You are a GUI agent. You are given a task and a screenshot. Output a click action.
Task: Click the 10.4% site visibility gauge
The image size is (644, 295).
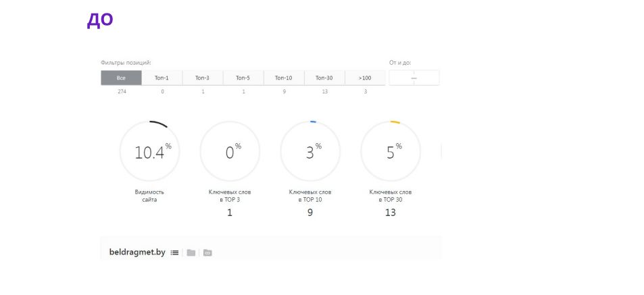tap(149, 152)
